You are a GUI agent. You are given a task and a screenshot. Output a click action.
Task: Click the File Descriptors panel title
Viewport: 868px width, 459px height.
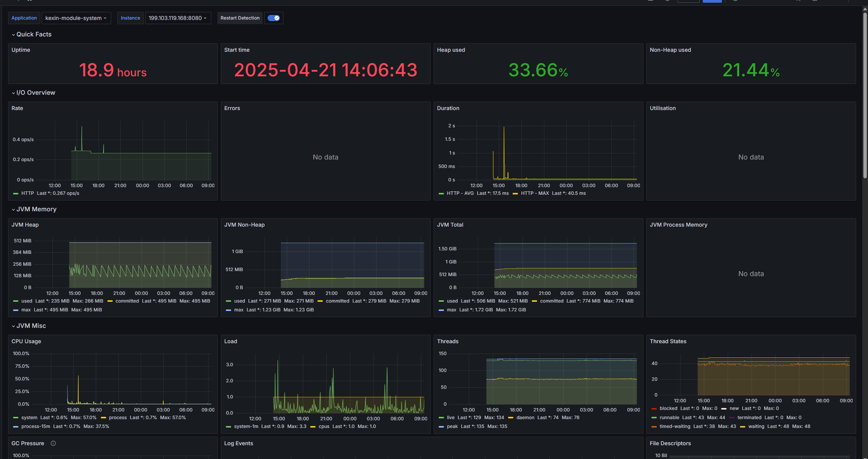click(670, 443)
